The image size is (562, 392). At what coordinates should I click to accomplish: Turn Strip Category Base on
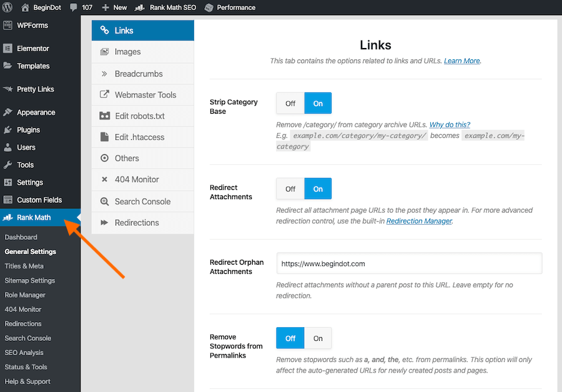pyautogui.click(x=318, y=103)
